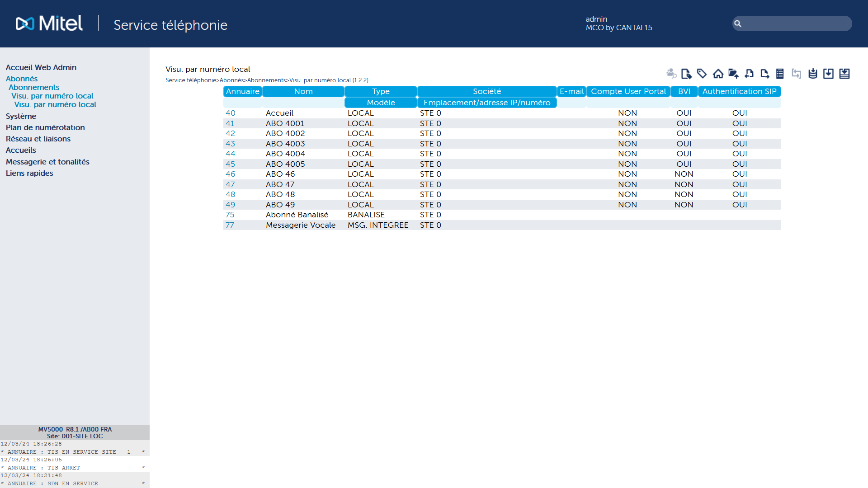The height and width of the screenshot is (488, 868).
Task: Click Abonnements in the breadcrumb trail
Action: point(266,80)
